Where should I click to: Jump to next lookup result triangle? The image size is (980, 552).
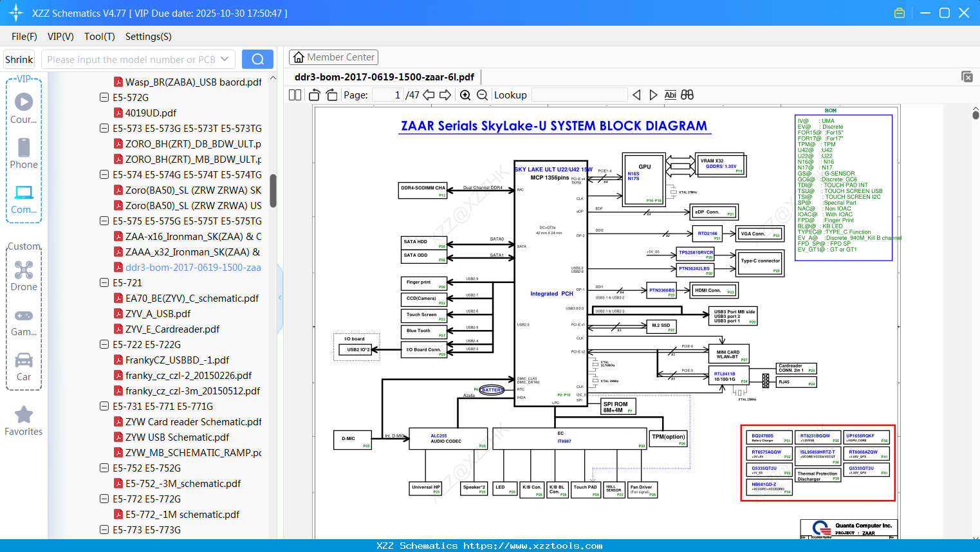click(x=653, y=95)
